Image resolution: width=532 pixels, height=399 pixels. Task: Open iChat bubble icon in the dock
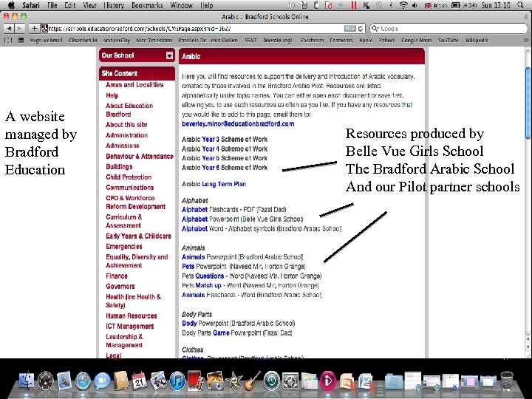[102, 381]
